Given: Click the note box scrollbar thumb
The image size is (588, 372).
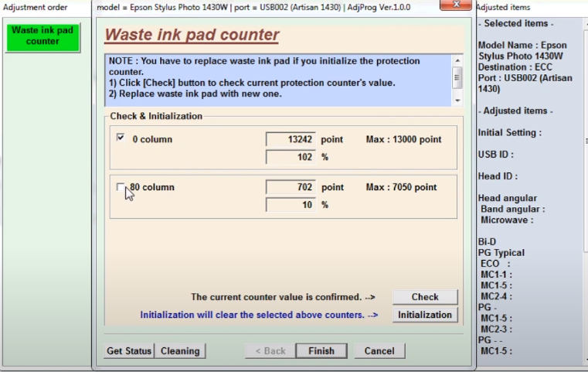Looking at the screenshot, I should [x=457, y=77].
